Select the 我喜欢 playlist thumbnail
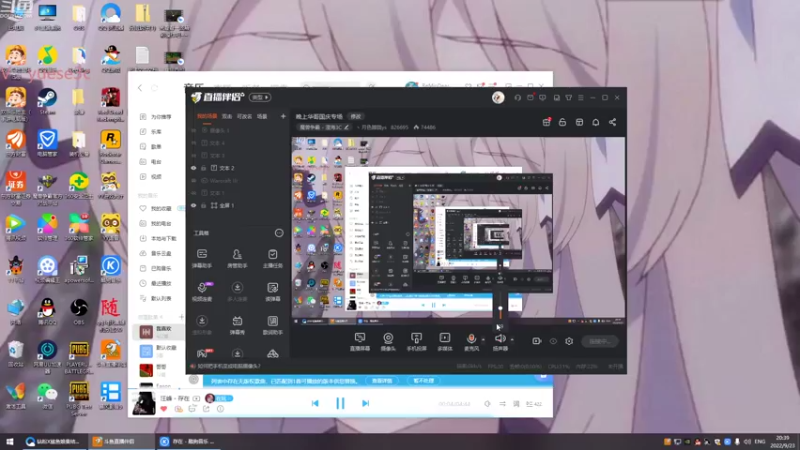This screenshot has height=450, width=800. [x=146, y=332]
